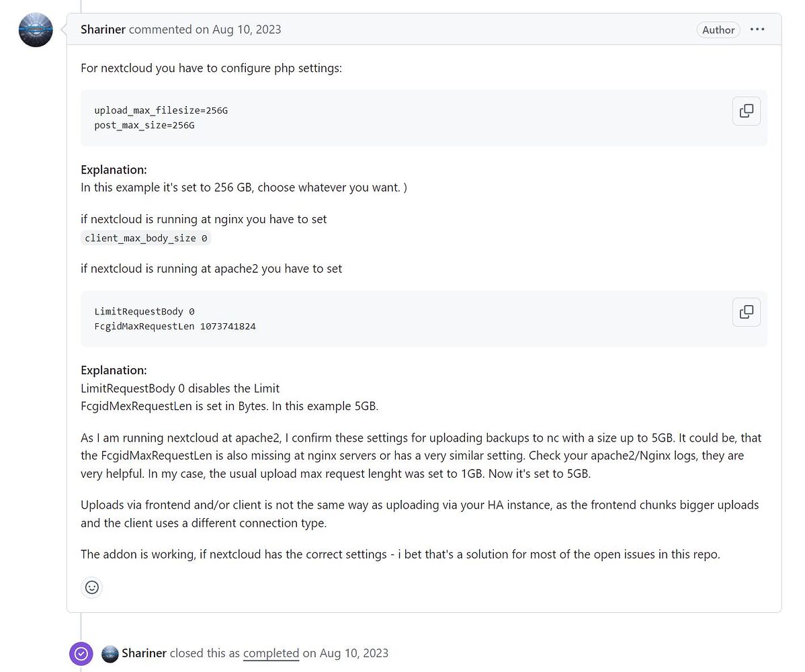Click the purple closed-as-completed status icon
The width and height of the screenshot is (805, 672).
tap(81, 653)
